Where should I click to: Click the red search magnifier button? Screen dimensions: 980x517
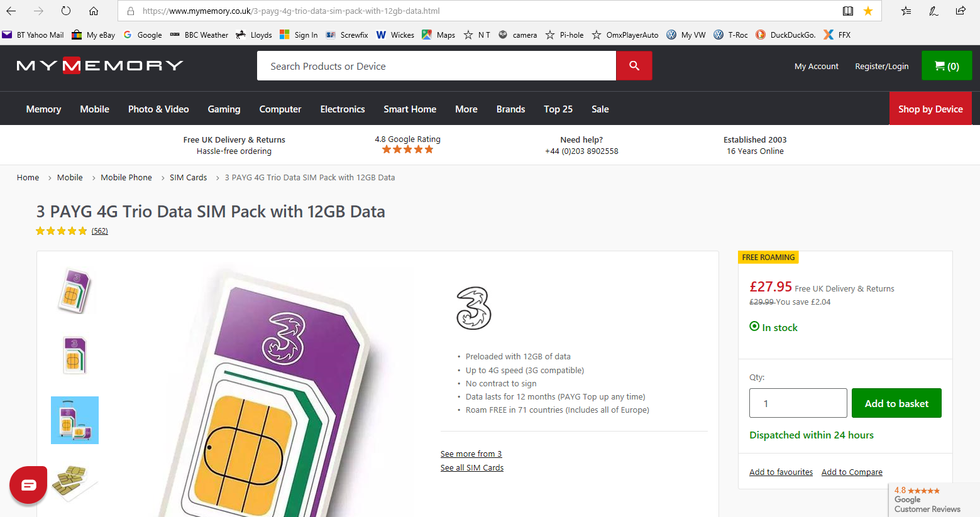[634, 65]
